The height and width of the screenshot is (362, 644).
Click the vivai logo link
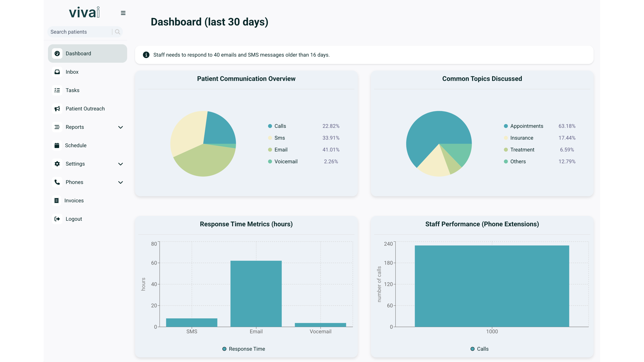pyautogui.click(x=84, y=12)
